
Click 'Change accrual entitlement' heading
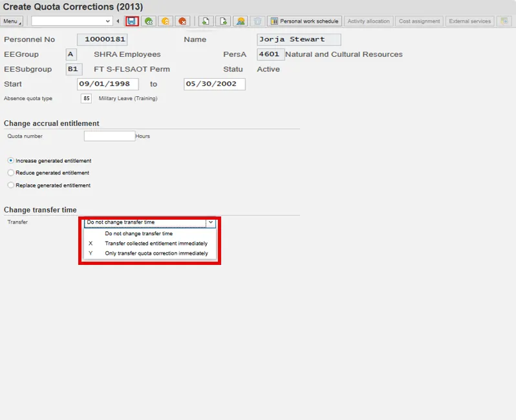pyautogui.click(x=51, y=123)
